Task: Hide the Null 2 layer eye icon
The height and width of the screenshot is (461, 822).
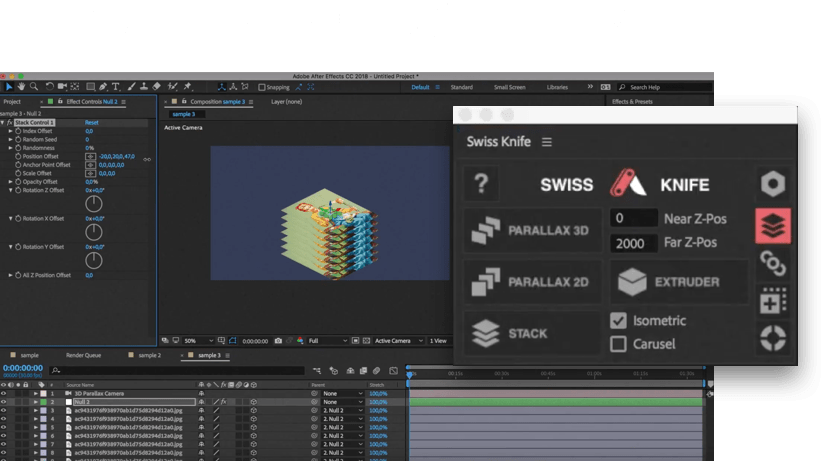Action: (4, 402)
